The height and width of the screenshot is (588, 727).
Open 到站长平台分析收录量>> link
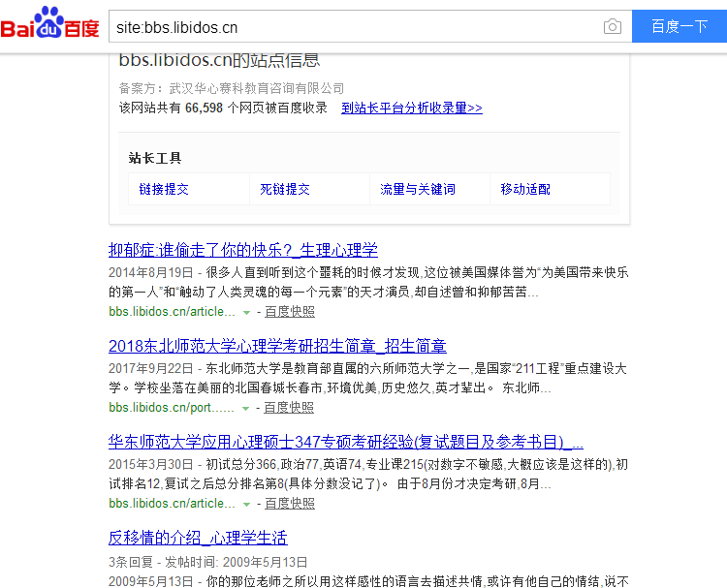412,108
